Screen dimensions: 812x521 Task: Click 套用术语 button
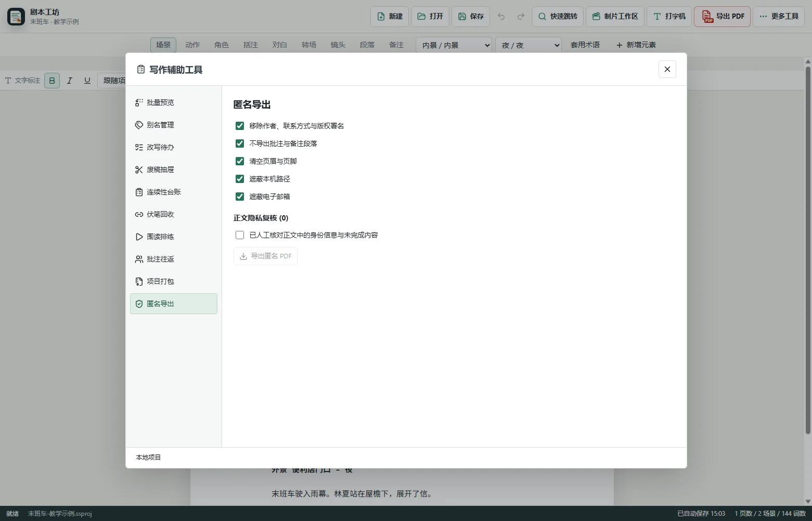pyautogui.click(x=585, y=45)
